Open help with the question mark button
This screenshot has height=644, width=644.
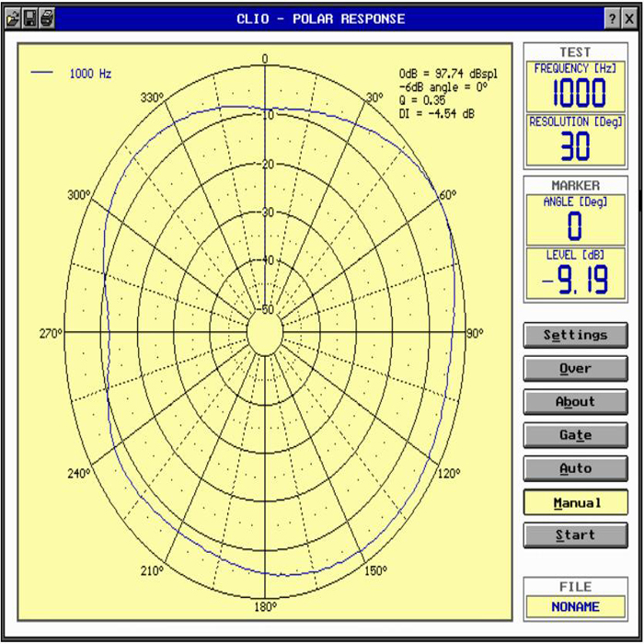point(612,18)
